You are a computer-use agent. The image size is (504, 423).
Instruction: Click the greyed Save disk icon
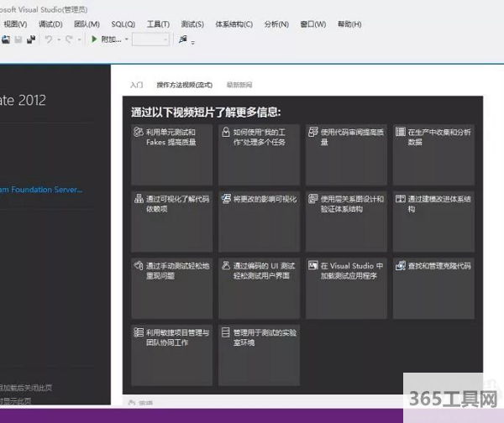[x=18, y=39]
